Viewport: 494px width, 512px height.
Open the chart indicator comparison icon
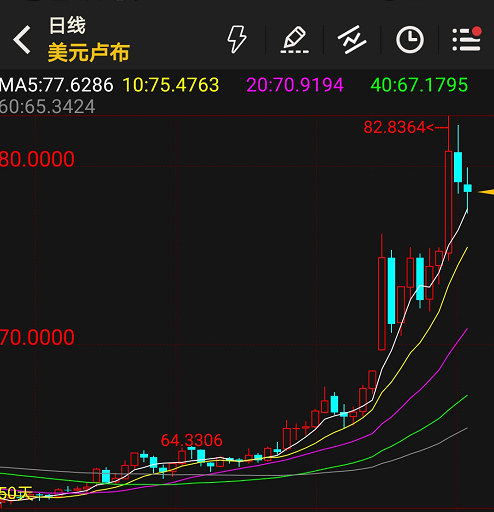352,39
